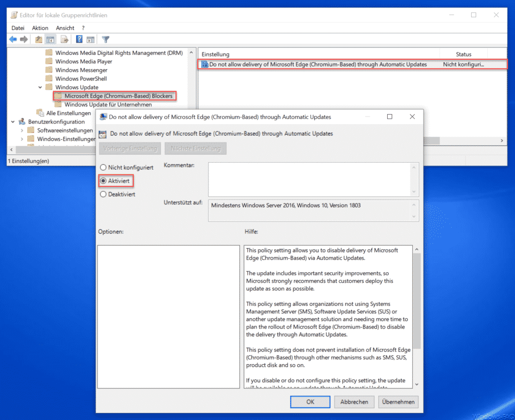Select 'Do not allow delivery...' policy row text

coord(318,64)
